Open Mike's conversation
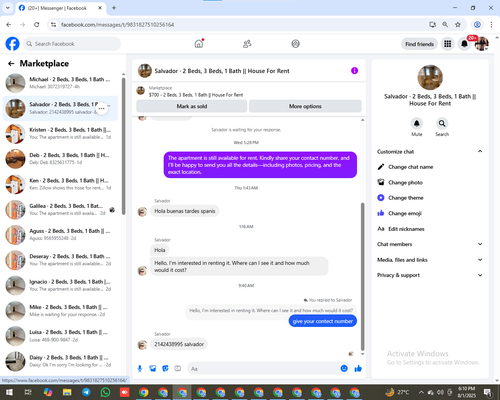500x400 pixels. (x=60, y=311)
